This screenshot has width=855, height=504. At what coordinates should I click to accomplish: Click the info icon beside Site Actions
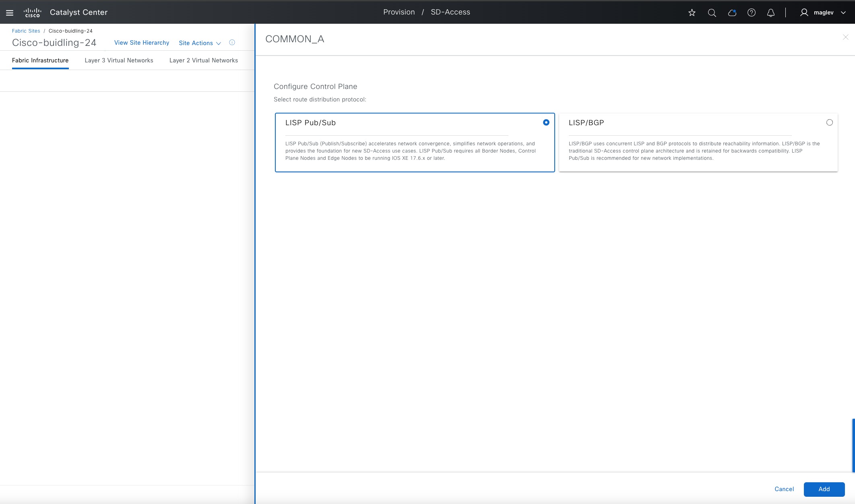[232, 42]
